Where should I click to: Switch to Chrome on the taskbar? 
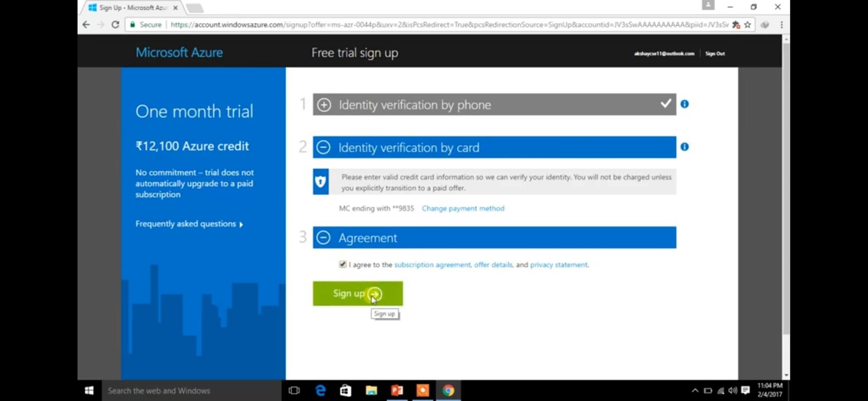coord(448,391)
